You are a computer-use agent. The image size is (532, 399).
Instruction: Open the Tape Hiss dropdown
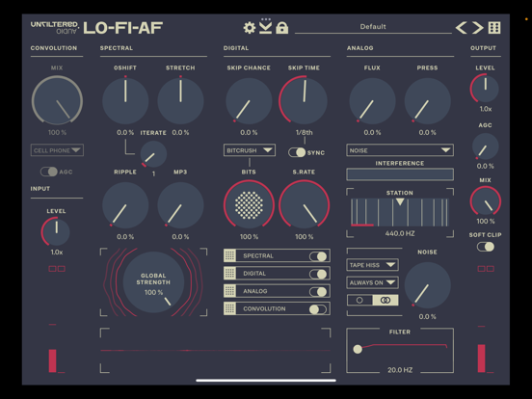(373, 265)
